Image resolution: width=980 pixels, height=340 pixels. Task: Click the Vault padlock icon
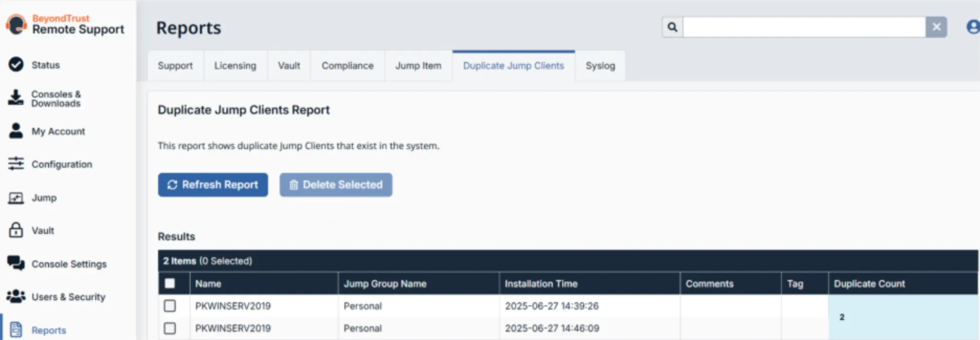(x=16, y=230)
